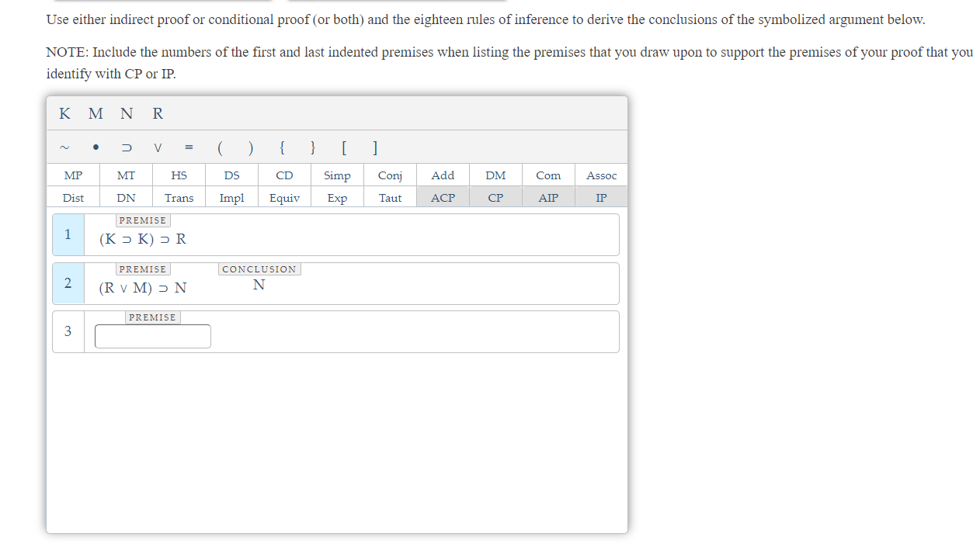Insert the horseshoe conditional symbol
Image resolution: width=980 pixels, height=544 pixels.
[126, 147]
